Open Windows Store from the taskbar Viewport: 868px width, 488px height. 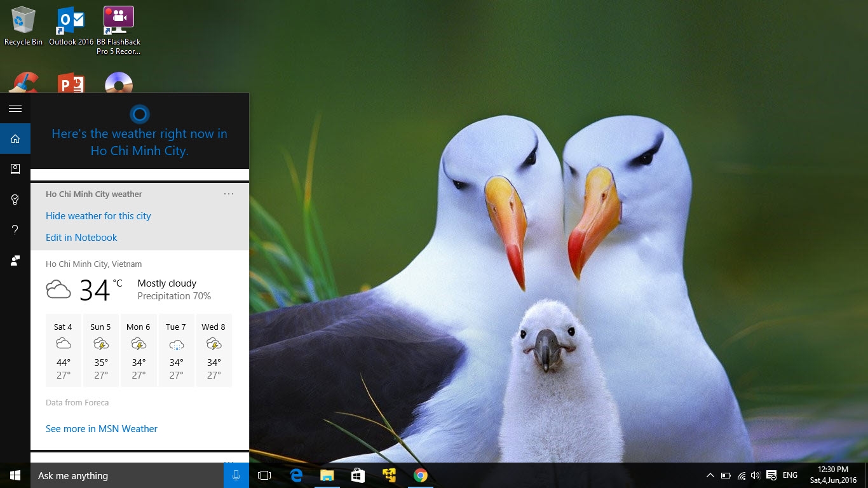point(358,475)
